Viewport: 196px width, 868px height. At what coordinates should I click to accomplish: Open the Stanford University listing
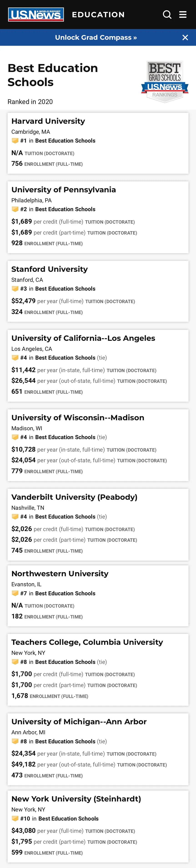(50, 269)
